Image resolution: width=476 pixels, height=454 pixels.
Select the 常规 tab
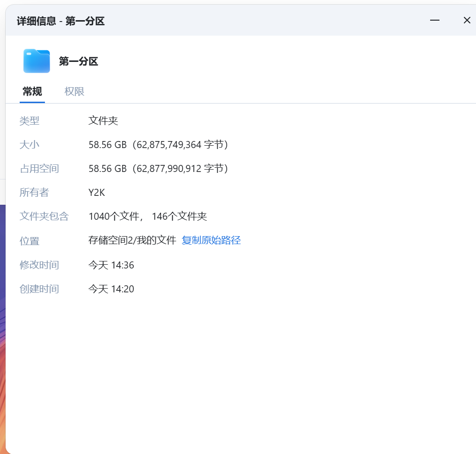(x=31, y=91)
